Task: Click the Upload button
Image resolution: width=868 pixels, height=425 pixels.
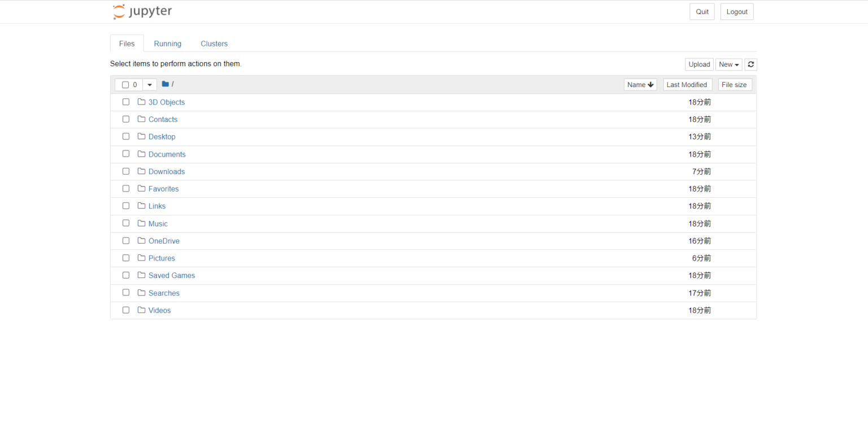Action: (x=699, y=64)
